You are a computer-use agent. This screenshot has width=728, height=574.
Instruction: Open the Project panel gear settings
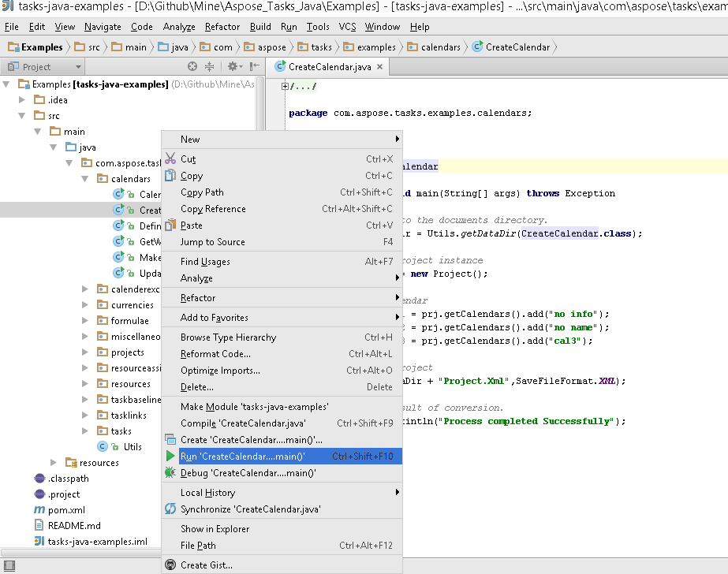tap(232, 67)
